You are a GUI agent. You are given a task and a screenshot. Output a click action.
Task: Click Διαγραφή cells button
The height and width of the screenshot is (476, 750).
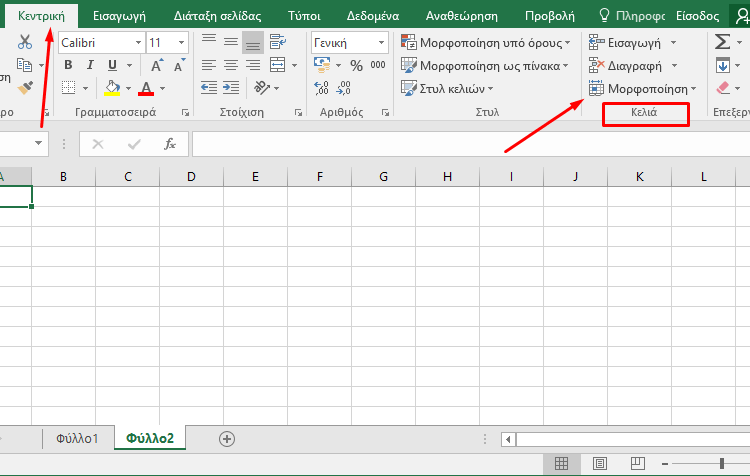[x=625, y=66]
